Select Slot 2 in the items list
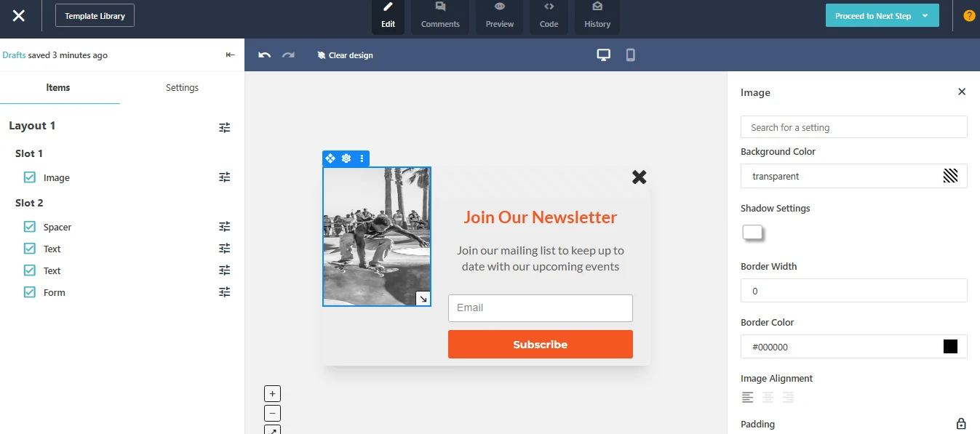980x434 pixels. (x=29, y=203)
